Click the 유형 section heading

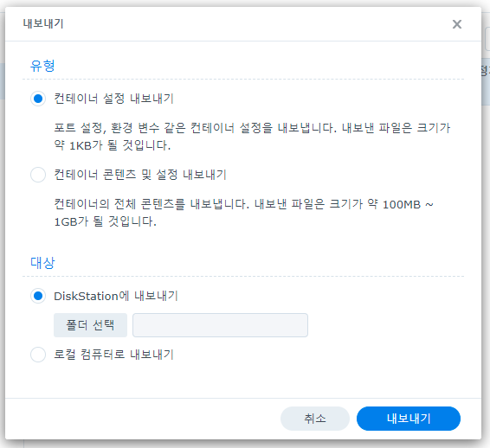(42, 66)
